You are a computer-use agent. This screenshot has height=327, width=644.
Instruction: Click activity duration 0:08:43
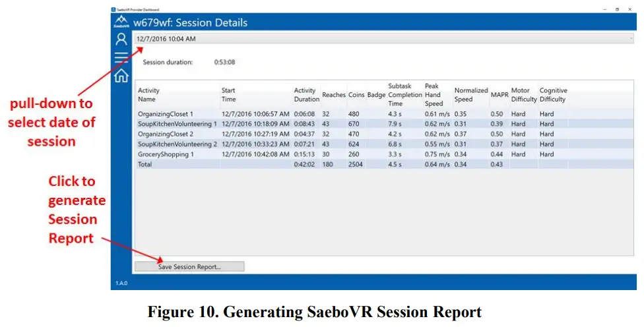click(x=304, y=124)
